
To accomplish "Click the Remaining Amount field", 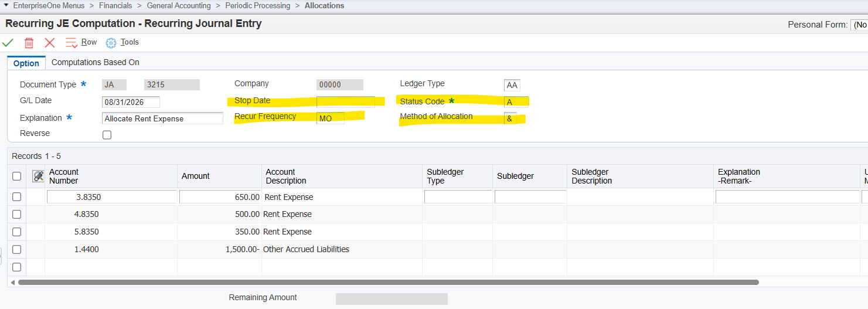I will (x=392, y=299).
